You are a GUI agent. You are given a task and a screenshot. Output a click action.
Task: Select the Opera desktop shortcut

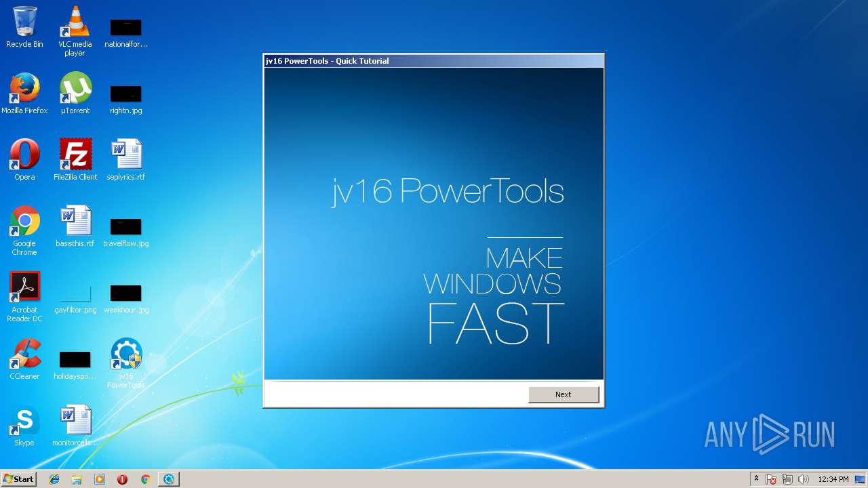[24, 160]
